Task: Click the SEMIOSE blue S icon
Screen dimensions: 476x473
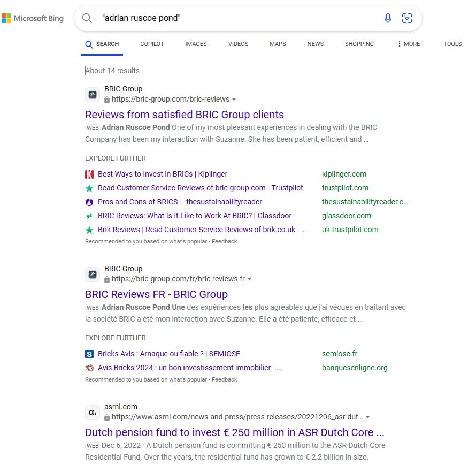Action: (89, 354)
